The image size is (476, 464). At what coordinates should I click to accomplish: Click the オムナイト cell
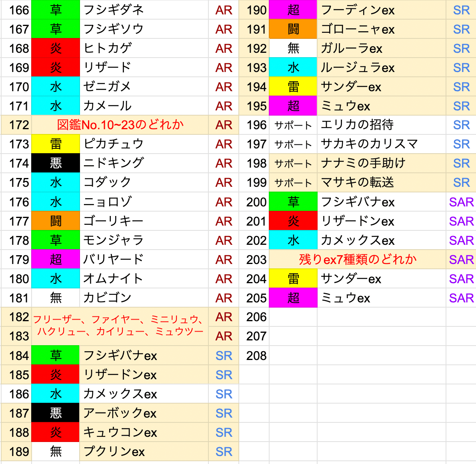(x=144, y=279)
